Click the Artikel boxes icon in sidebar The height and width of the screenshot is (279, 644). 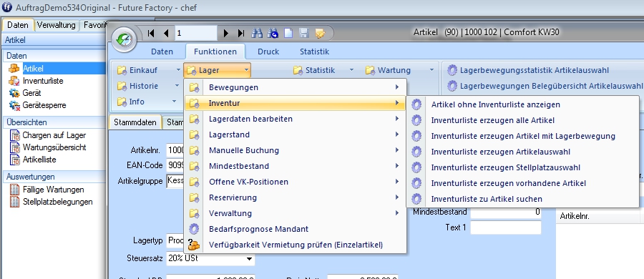pos(14,68)
